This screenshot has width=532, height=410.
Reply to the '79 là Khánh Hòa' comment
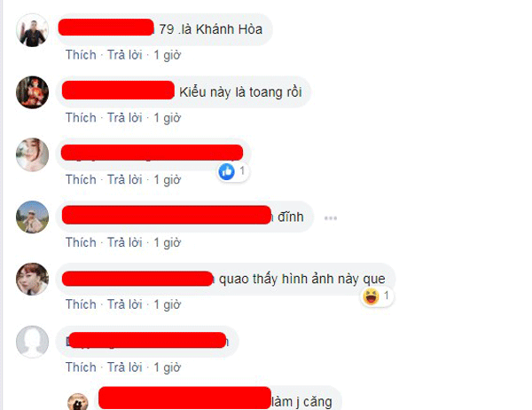point(124,55)
